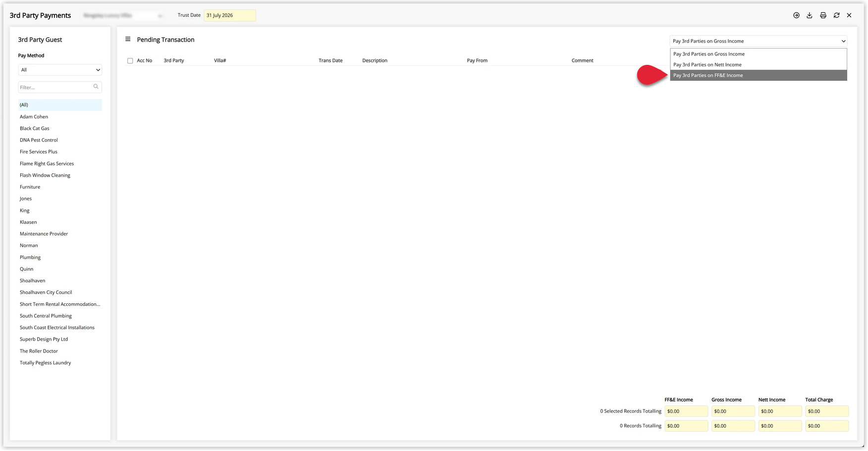Select Furniture in the list

(x=60, y=187)
